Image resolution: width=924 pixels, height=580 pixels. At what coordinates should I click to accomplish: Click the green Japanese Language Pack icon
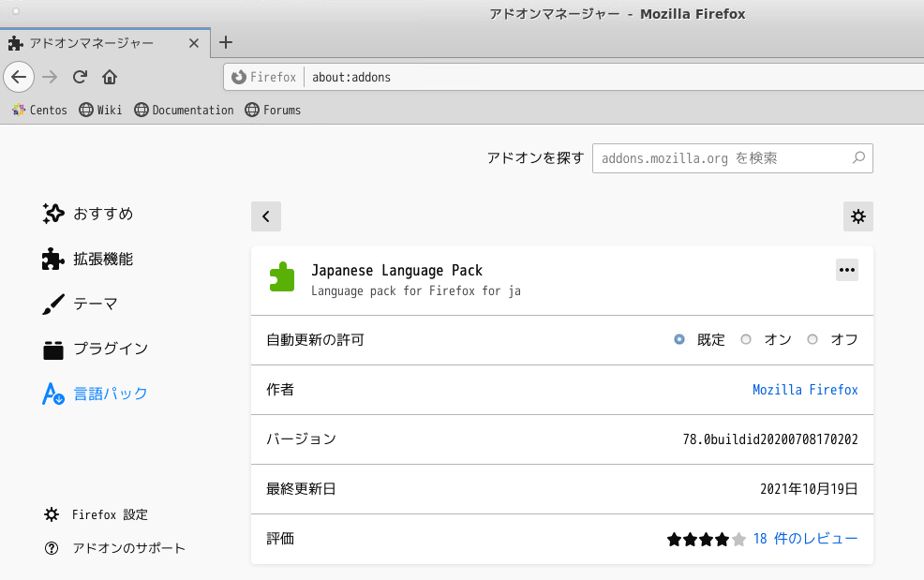coord(282,276)
